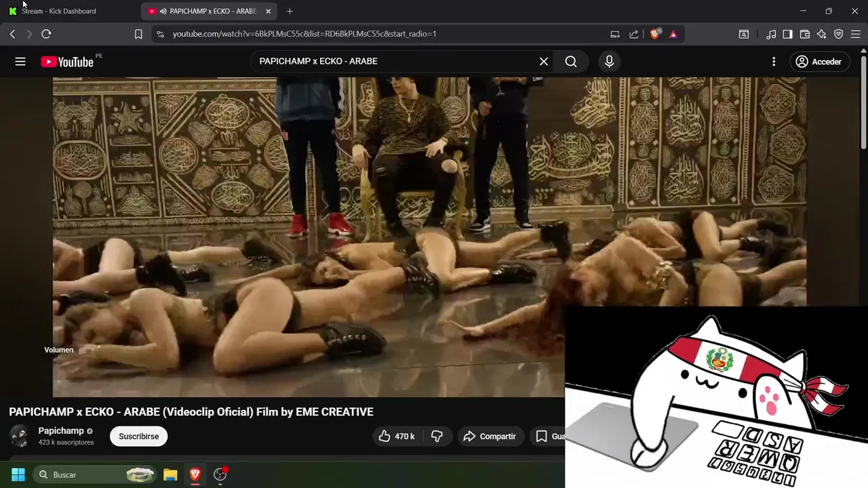The height and width of the screenshot is (488, 868).
Task: Open OBS Studio from taskbar
Action: (x=220, y=474)
